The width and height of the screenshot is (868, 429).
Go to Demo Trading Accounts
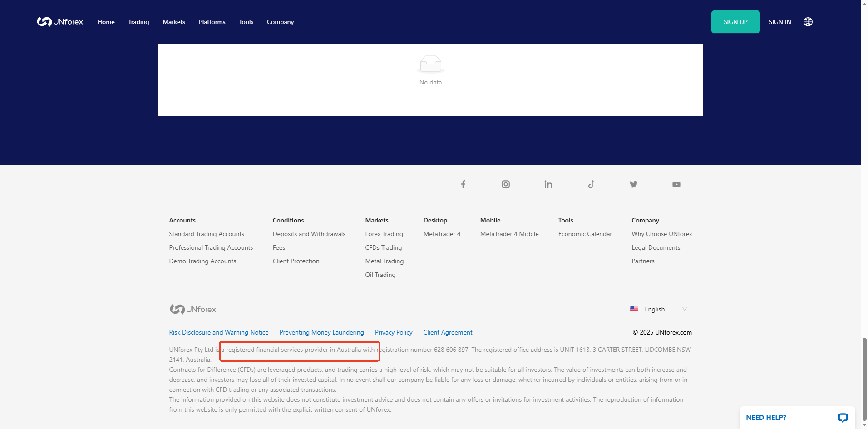coord(202,261)
